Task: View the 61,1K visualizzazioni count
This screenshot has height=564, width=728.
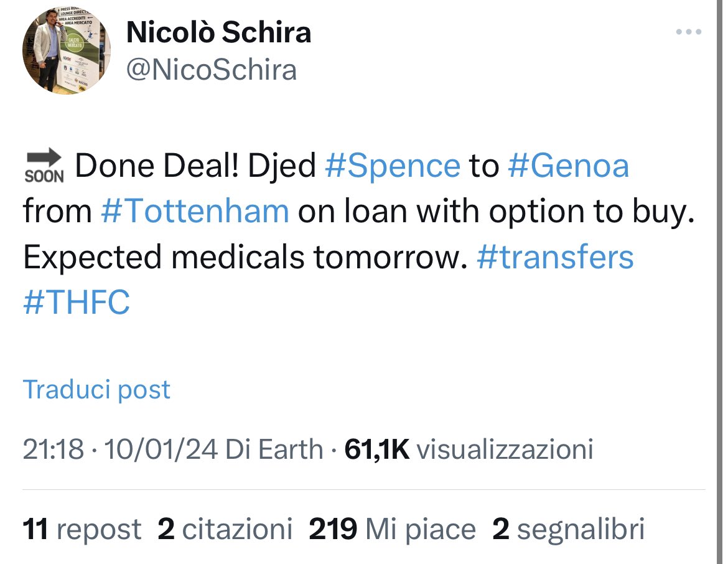Action: [469, 449]
